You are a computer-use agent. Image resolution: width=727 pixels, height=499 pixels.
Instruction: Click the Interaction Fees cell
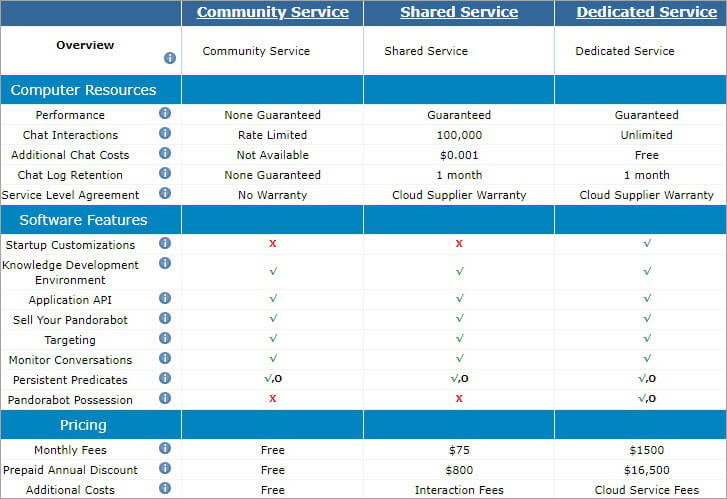point(459,490)
